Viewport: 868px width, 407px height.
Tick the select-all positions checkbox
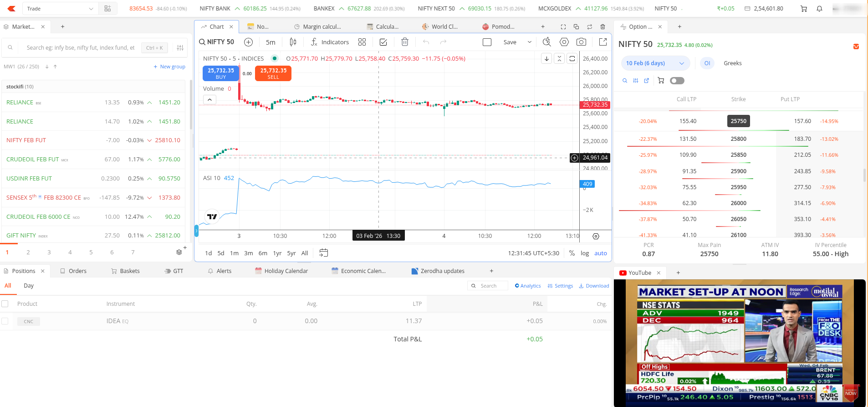5,304
